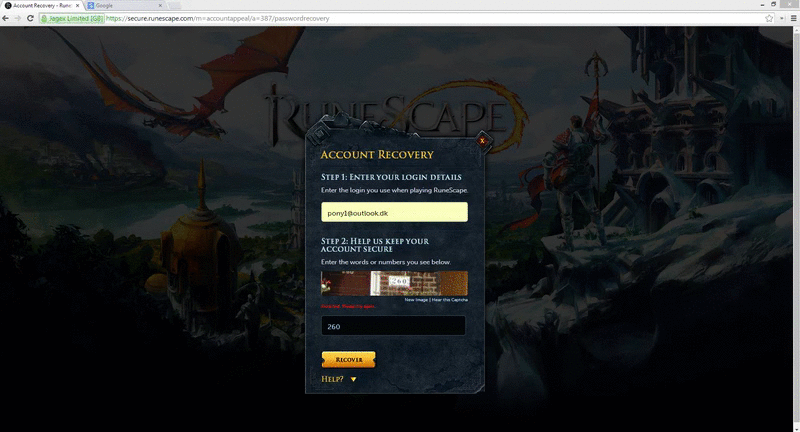Minimize the browser window
The width and height of the screenshot is (800, 432).
coord(762,4)
